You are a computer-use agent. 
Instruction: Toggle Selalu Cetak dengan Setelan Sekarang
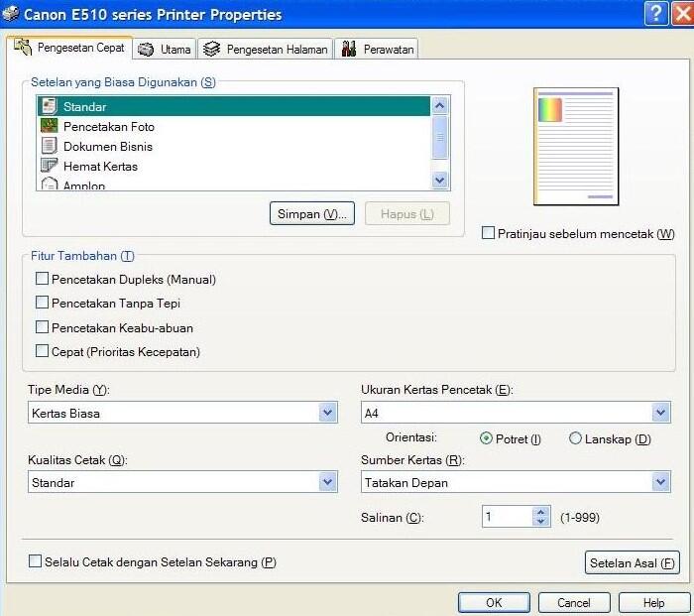[35, 561]
